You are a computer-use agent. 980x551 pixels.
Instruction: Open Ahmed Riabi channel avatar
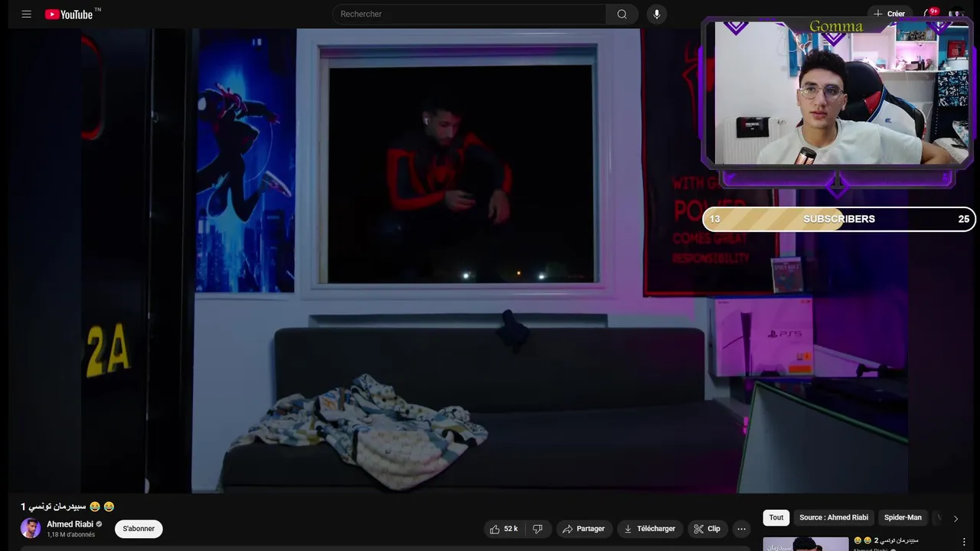(x=31, y=529)
